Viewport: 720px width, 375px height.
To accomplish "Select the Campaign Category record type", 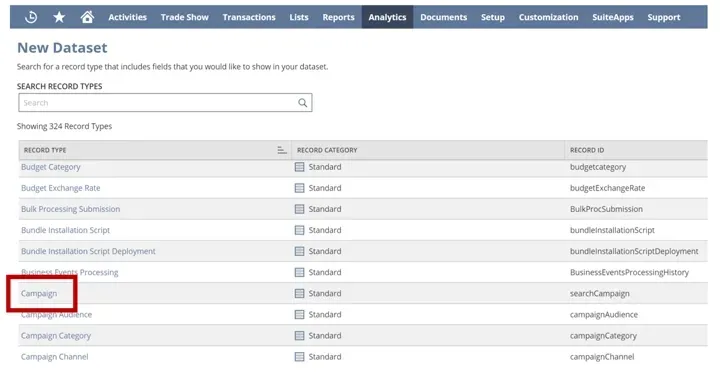I will tap(56, 336).
